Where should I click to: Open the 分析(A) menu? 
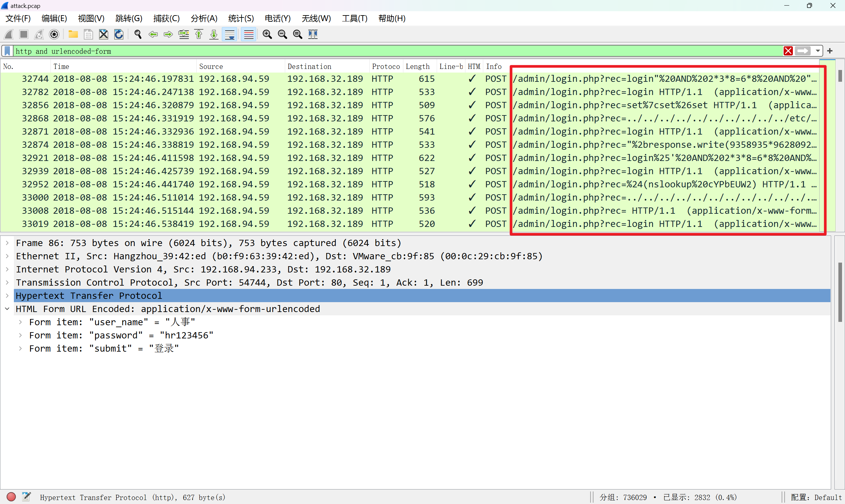click(204, 18)
